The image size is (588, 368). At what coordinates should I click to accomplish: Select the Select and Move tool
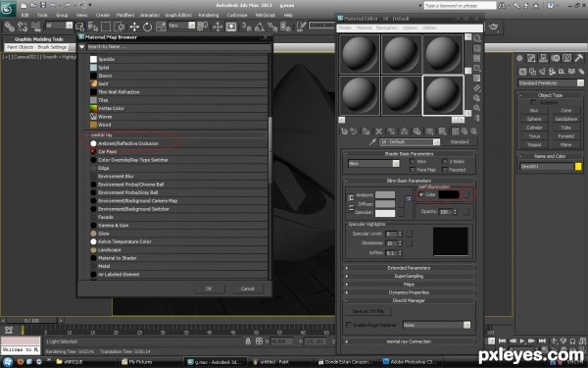point(134,26)
